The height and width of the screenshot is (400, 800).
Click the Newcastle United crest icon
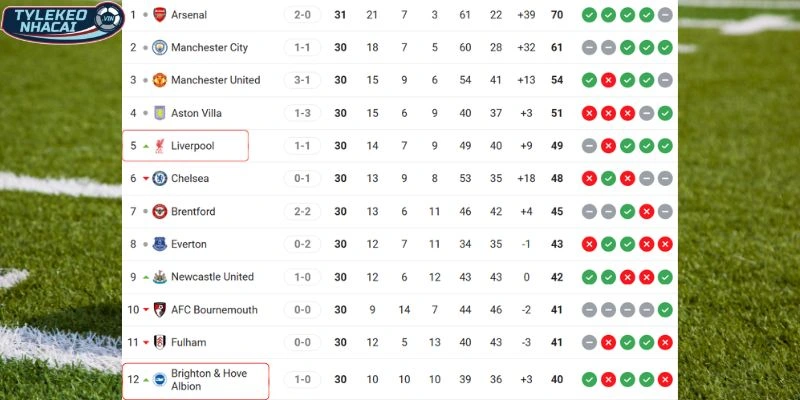click(159, 277)
